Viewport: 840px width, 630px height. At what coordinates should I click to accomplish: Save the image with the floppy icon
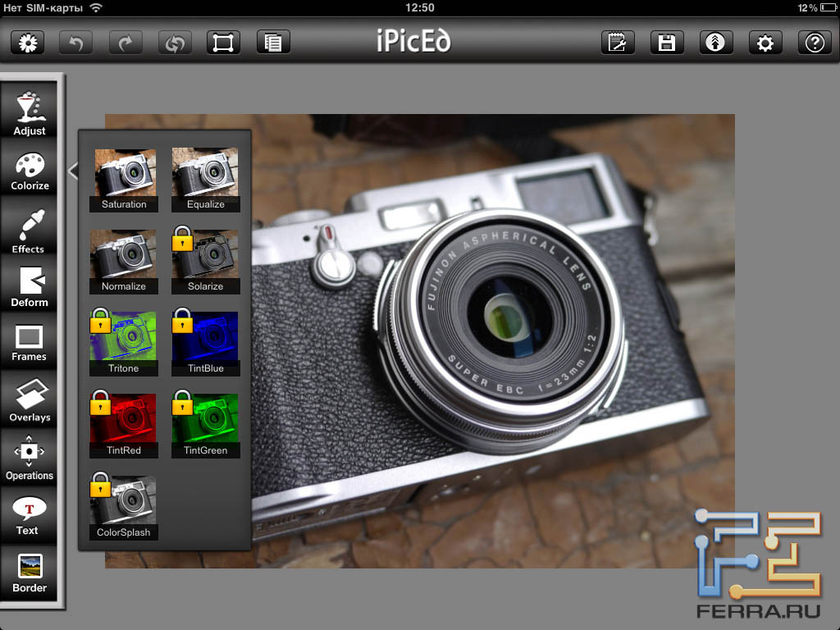click(667, 43)
